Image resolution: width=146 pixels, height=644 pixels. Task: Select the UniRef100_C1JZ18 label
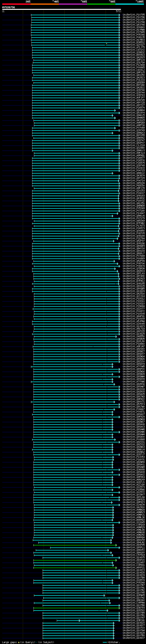tap(133, 146)
